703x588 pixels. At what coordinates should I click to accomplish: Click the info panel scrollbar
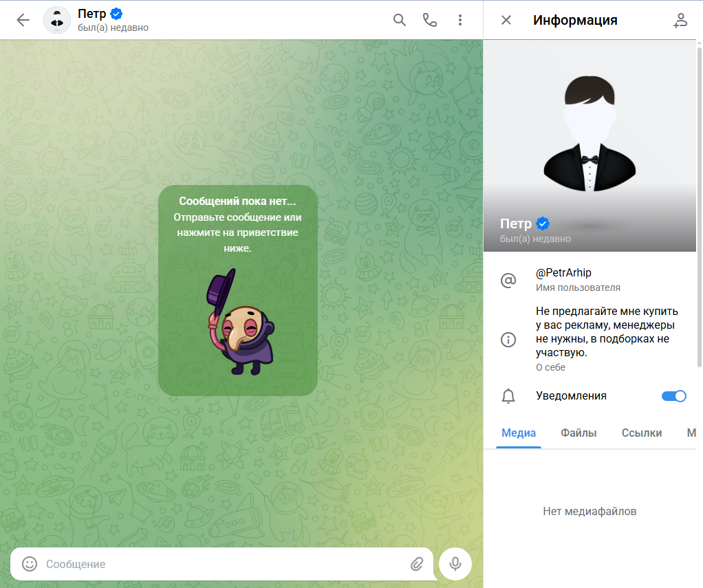(699, 206)
